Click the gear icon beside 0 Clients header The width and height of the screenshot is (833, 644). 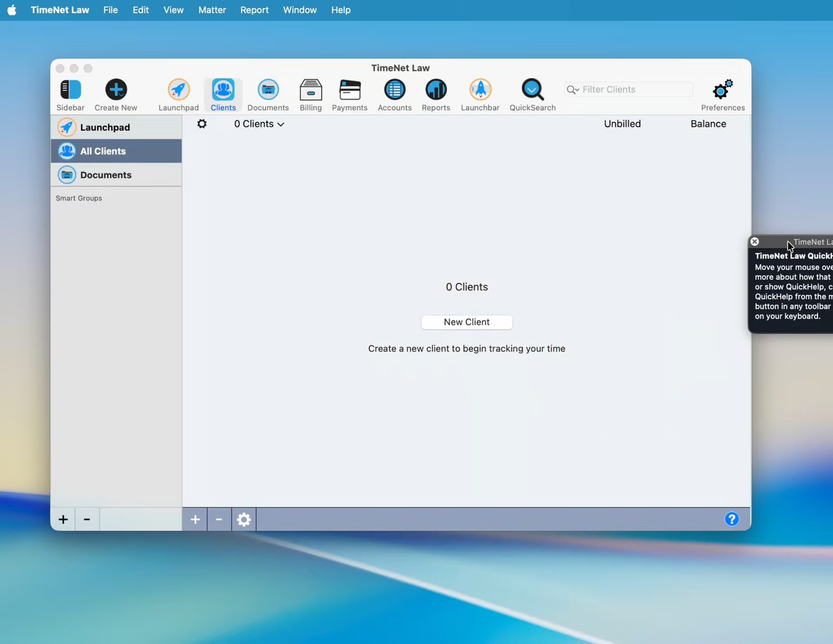(202, 123)
